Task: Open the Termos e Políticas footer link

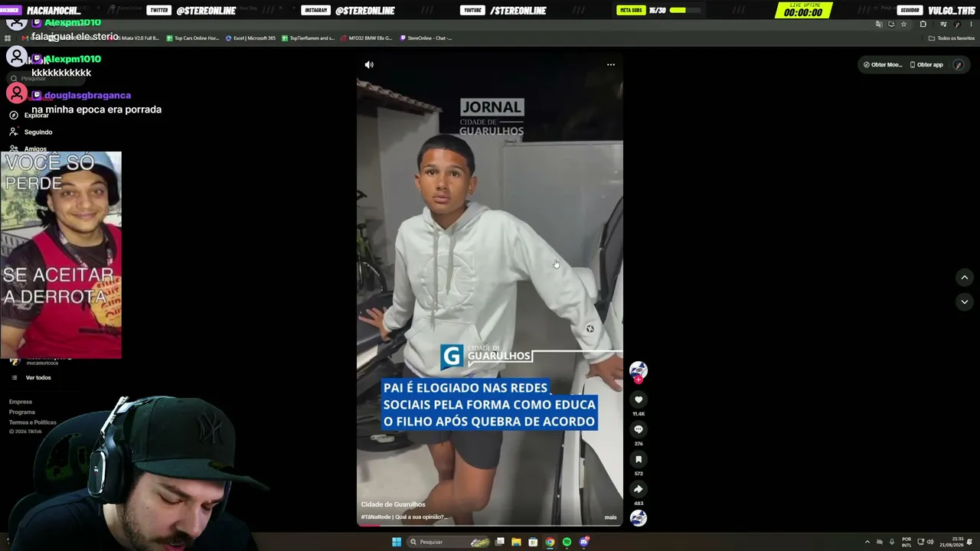Action: click(x=33, y=422)
